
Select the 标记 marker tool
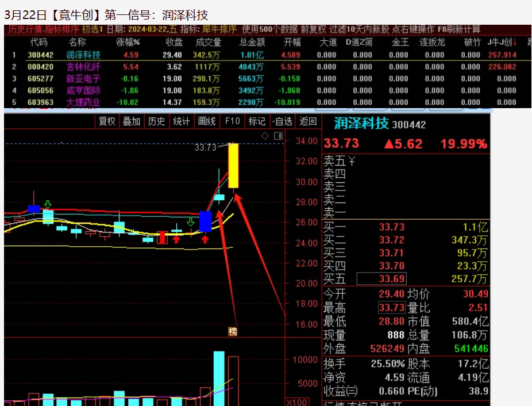pos(257,121)
